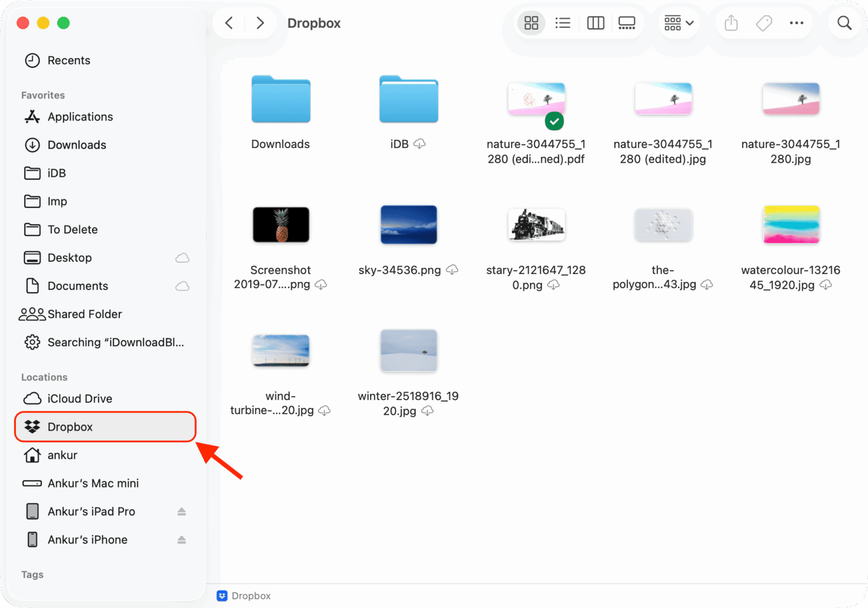Select the nature-3044755_1280 (edited).jpg thumbnail
868x608 pixels.
point(663,99)
